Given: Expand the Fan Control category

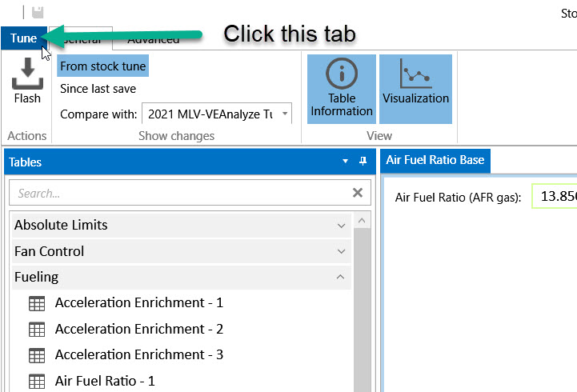Looking at the screenshot, I should pyautogui.click(x=342, y=251).
